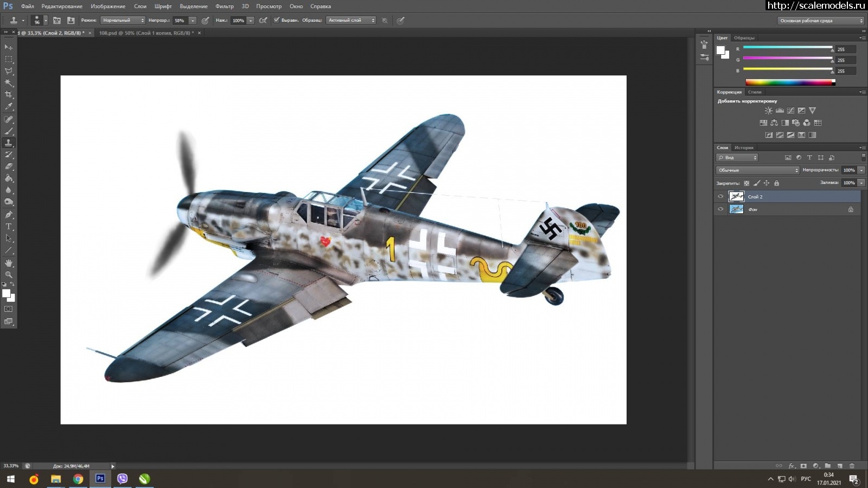The width and height of the screenshot is (868, 488).
Task: Open the Выделение menu
Action: [x=194, y=7]
